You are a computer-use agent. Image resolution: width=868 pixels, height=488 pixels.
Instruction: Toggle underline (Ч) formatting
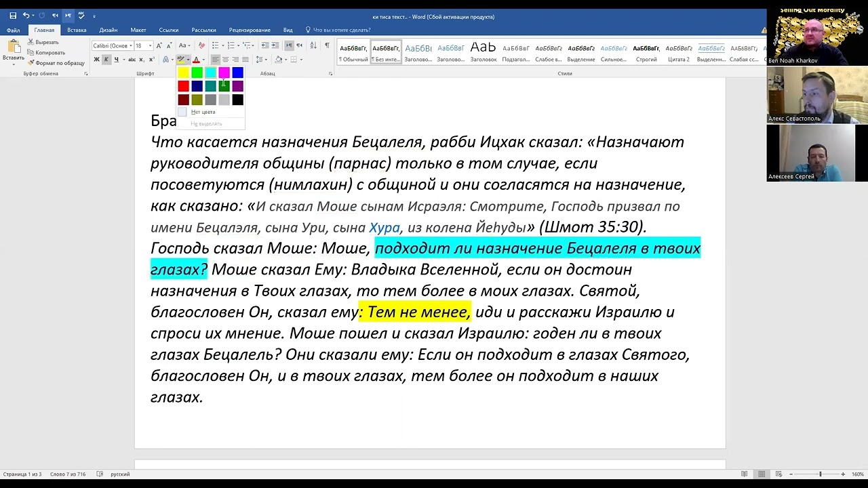(x=116, y=60)
